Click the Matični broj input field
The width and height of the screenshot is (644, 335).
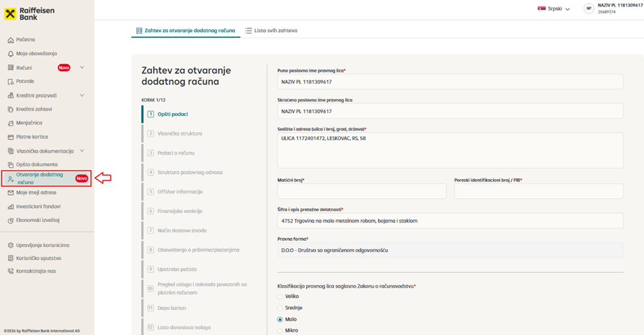pos(362,192)
